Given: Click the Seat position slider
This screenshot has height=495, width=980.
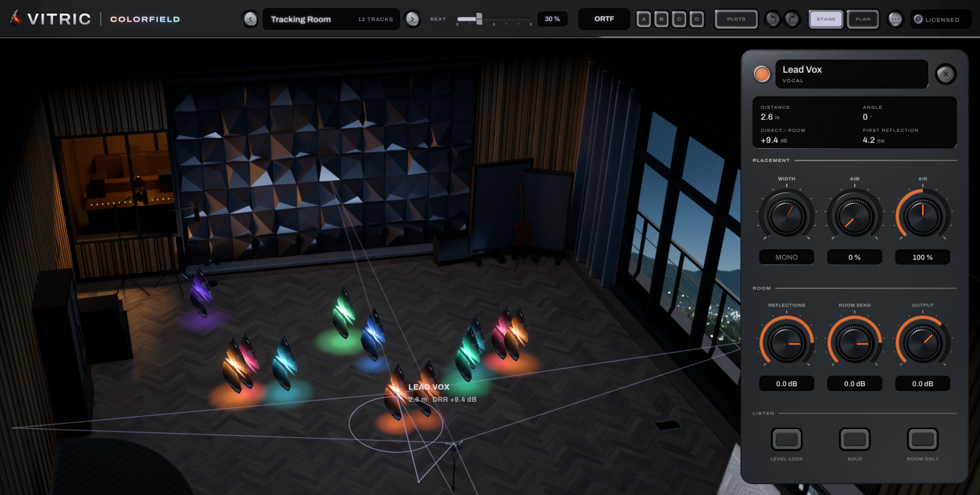Looking at the screenshot, I should click(495, 19).
